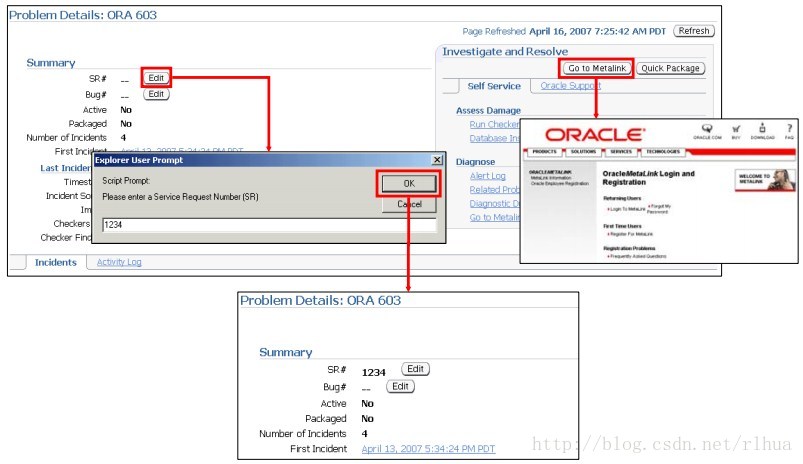Click MetaLink Information in Oracle sidebar

tap(551, 178)
